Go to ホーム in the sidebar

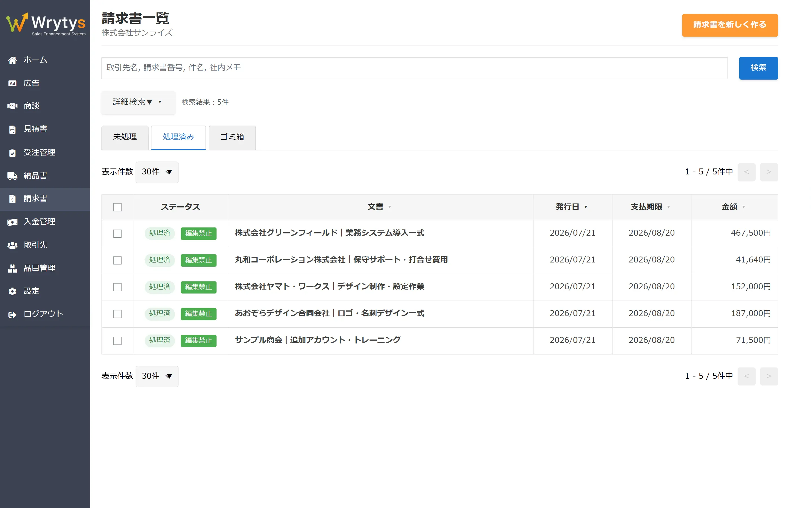(x=45, y=60)
